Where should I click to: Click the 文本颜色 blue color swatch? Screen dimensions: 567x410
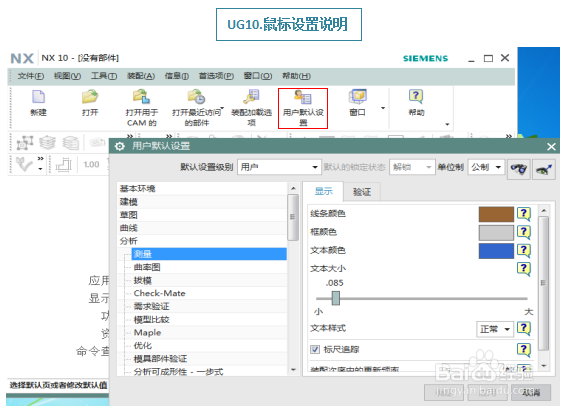pyautogui.click(x=496, y=251)
